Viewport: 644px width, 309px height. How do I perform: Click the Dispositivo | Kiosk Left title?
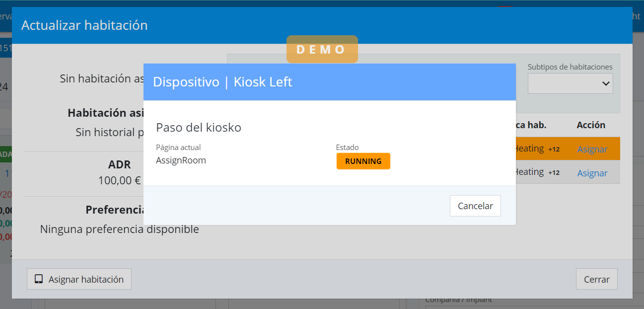coord(222,82)
